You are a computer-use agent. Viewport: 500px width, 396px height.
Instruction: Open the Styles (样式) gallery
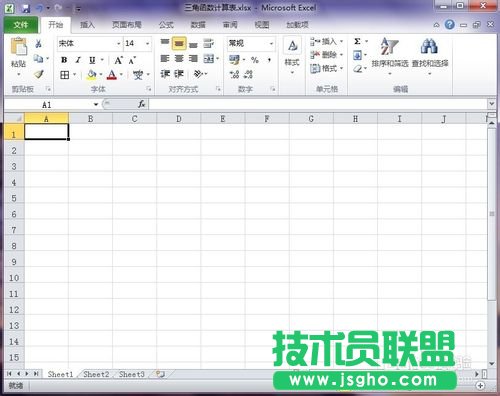click(x=292, y=56)
